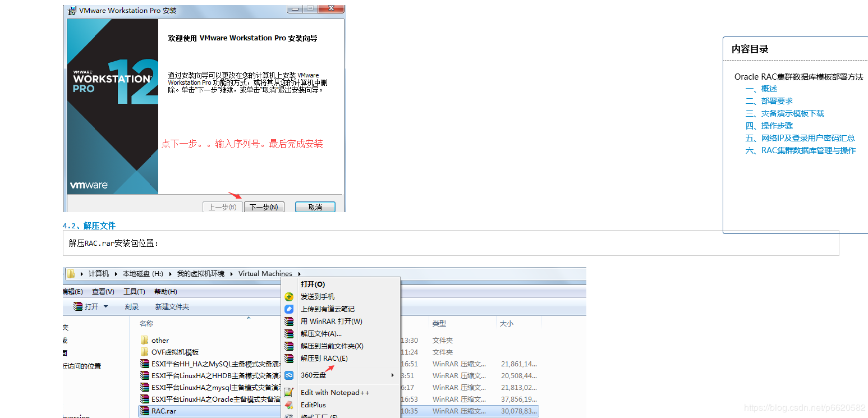This screenshot has width=868, height=418.
Task: Click 本地磁盘 (H:) in the breadcrumb
Action: point(143,274)
